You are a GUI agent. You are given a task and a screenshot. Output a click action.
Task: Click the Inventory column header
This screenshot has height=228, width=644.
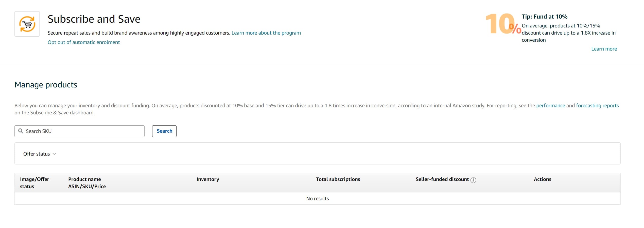[x=208, y=179]
